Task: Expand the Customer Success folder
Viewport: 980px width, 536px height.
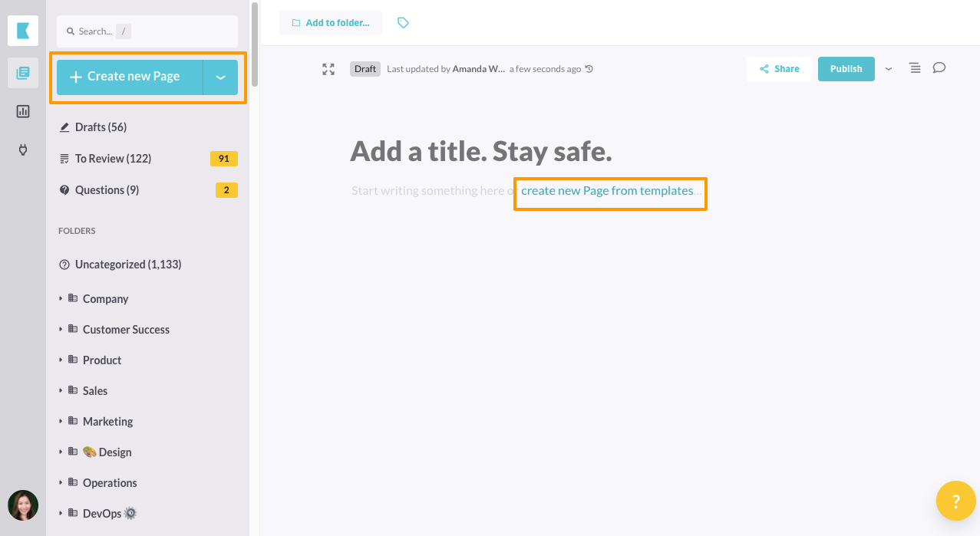Action: [61, 329]
